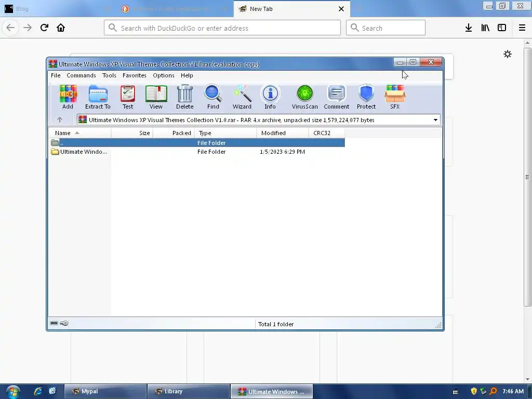Go up one level with the arrow
Screen dimensions: 532x399
click(x=60, y=120)
